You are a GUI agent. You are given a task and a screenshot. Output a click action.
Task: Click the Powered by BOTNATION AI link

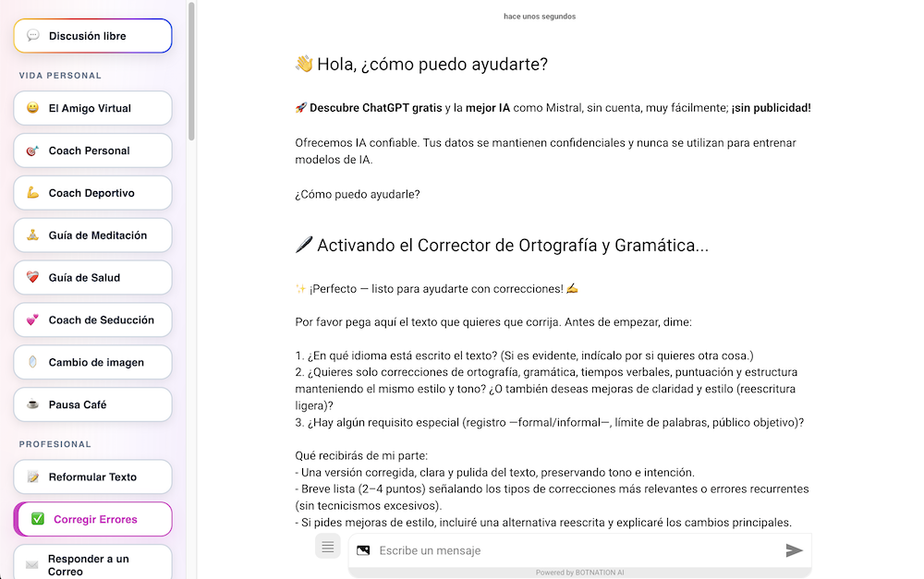point(579,573)
